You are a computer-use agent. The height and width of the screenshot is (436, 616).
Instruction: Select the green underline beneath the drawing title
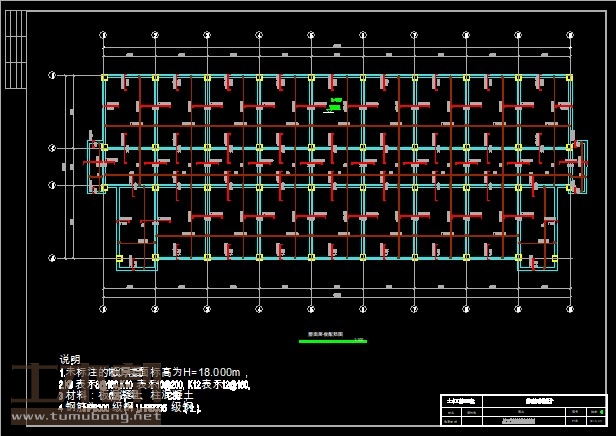332,342
